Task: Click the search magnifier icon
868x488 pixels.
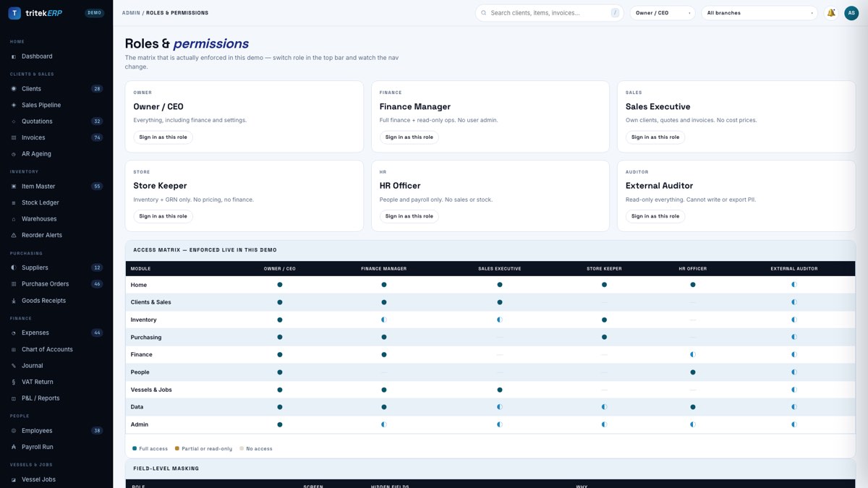Action: click(x=484, y=13)
